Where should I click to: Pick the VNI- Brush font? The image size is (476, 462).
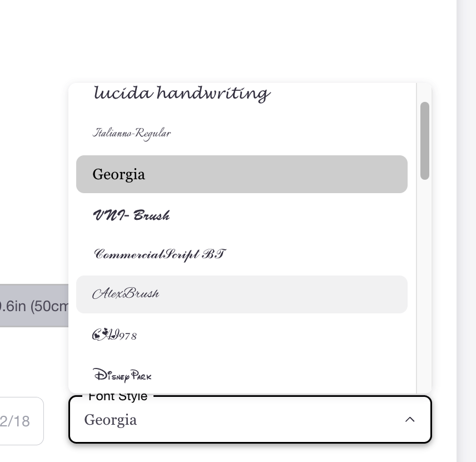tap(131, 215)
